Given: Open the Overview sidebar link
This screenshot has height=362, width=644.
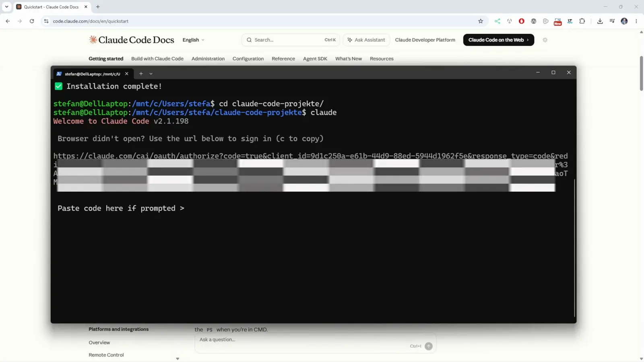Looking at the screenshot, I should [99, 343].
